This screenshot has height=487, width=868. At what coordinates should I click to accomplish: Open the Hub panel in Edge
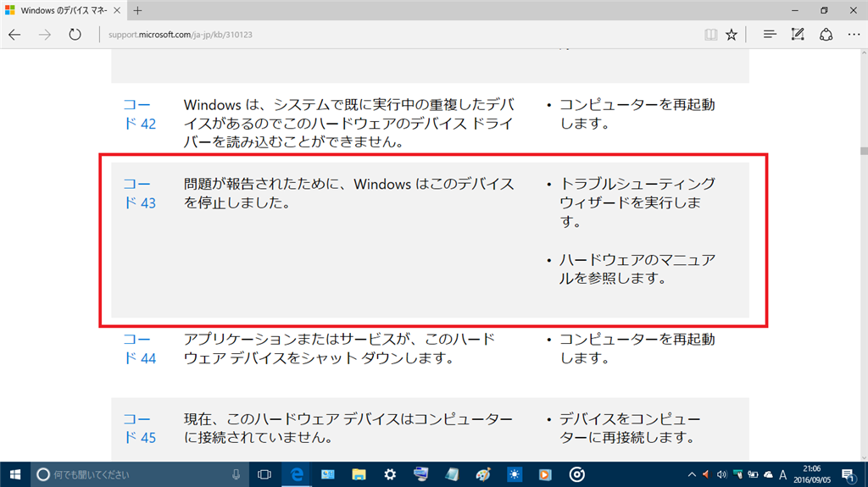point(770,35)
